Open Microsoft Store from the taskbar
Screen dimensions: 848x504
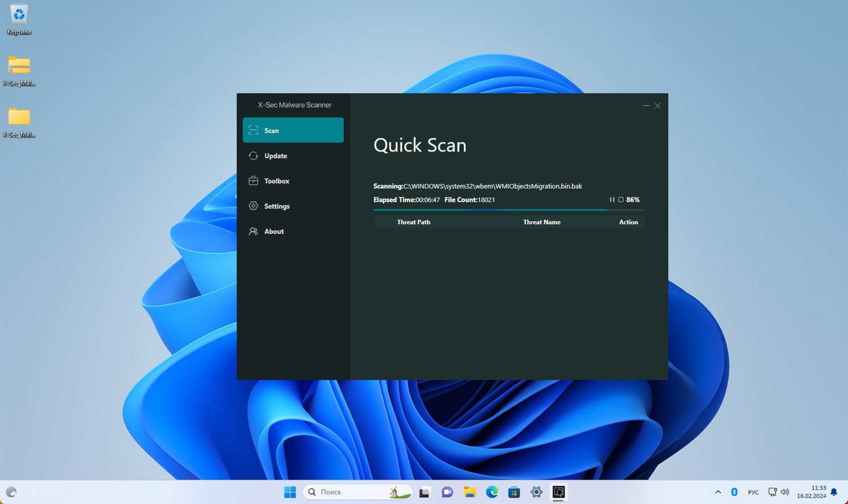click(514, 492)
